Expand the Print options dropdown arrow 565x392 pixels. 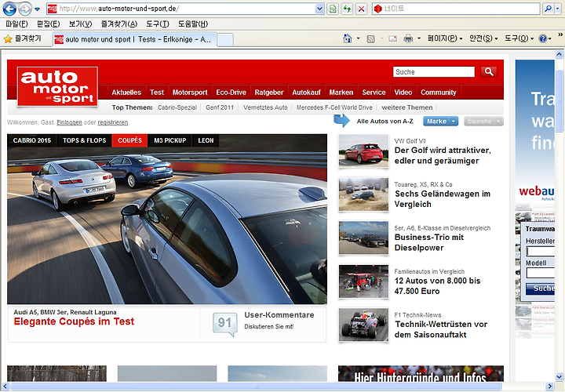pos(419,38)
